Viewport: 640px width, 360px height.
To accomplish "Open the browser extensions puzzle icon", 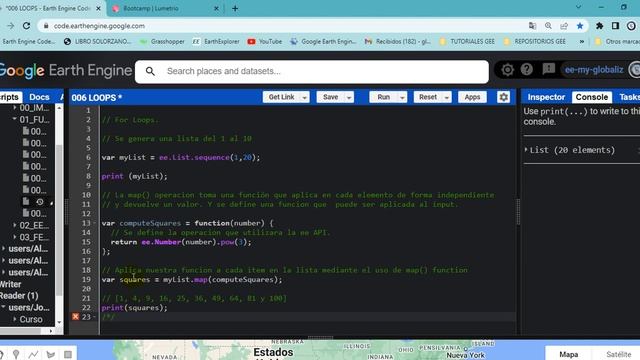I will click(599, 26).
